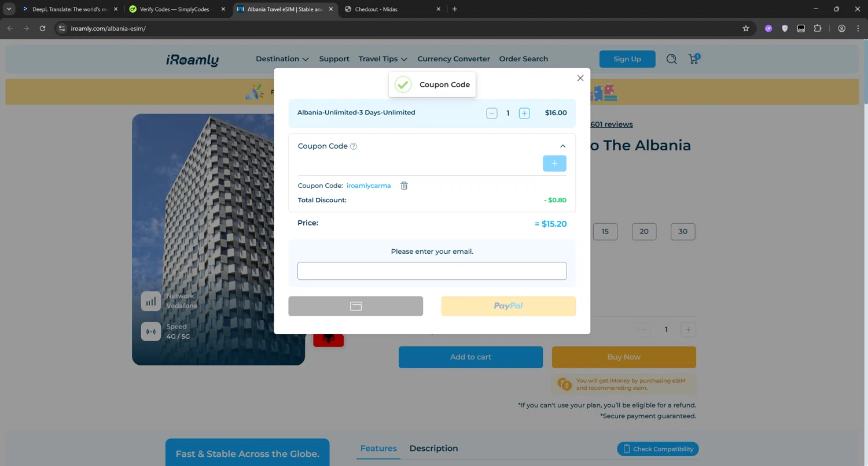
Task: Open the tab search dropdown arrow
Action: [9, 9]
